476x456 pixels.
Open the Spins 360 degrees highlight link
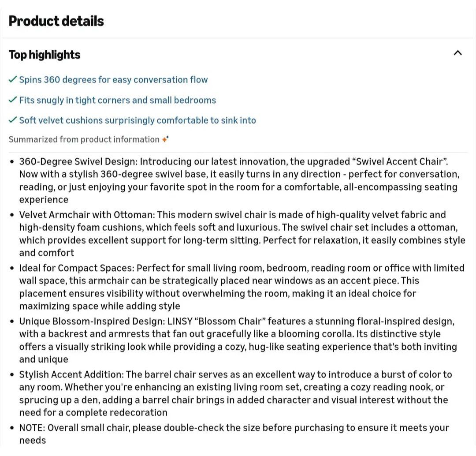tap(113, 80)
